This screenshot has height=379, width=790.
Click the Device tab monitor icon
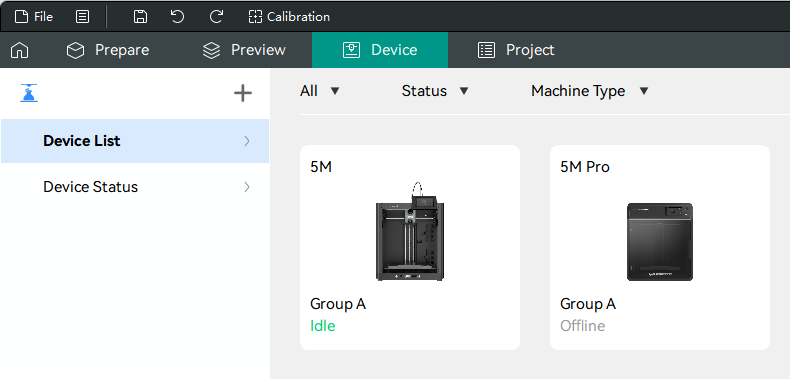[x=351, y=50]
